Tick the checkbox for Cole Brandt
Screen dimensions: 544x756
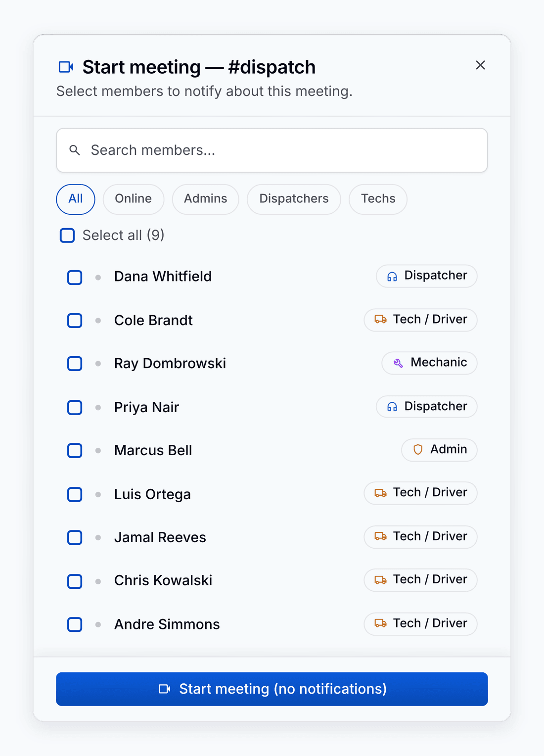click(75, 321)
